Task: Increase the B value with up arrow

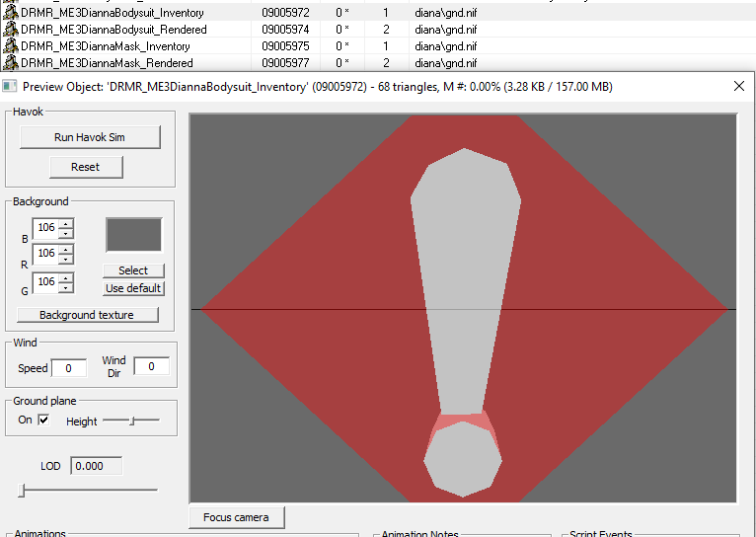Action: pyautogui.click(x=66, y=223)
